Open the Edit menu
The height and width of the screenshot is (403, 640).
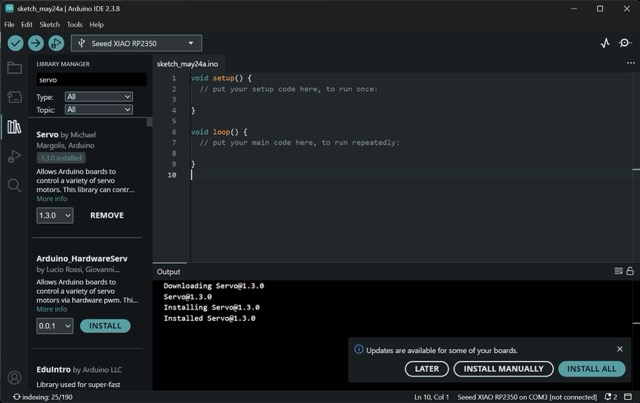coord(27,24)
